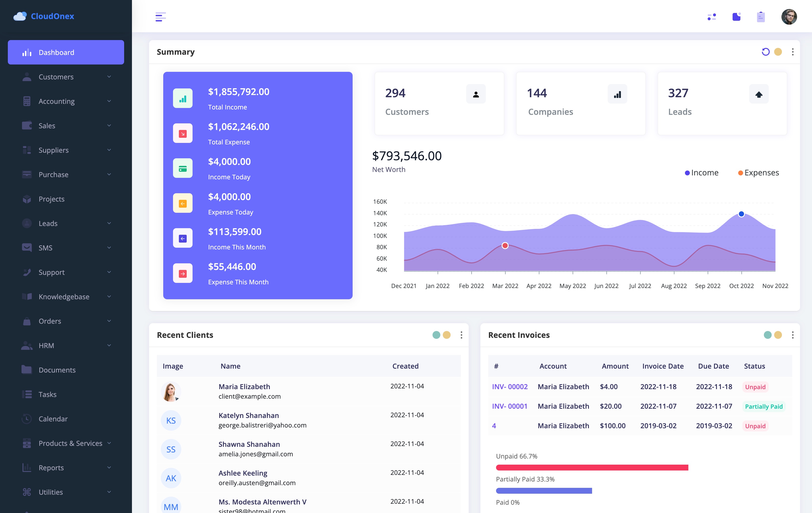812x513 pixels.
Task: Click the dots settings icon in header
Action: pos(712,17)
